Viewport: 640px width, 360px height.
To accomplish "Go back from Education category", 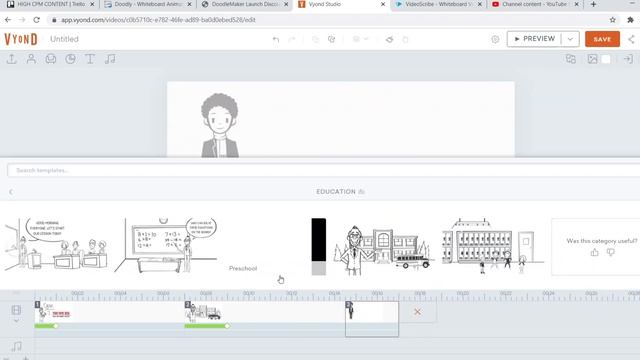I will click(11, 192).
